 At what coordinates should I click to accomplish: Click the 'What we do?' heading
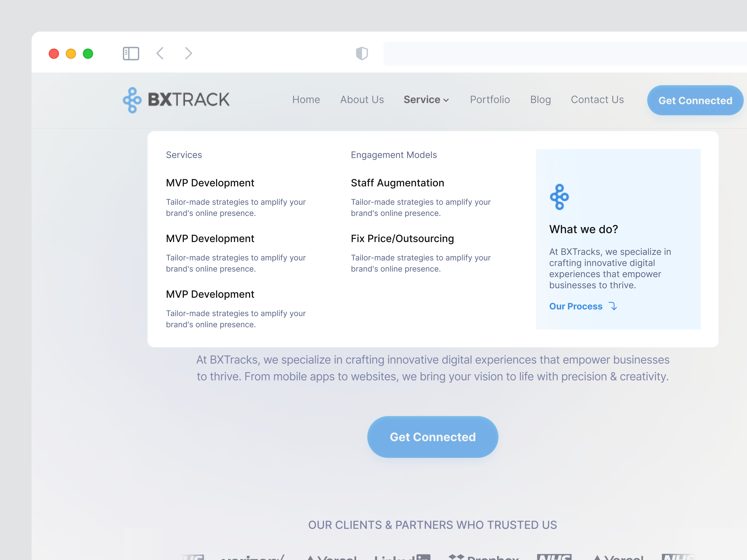coord(584,229)
